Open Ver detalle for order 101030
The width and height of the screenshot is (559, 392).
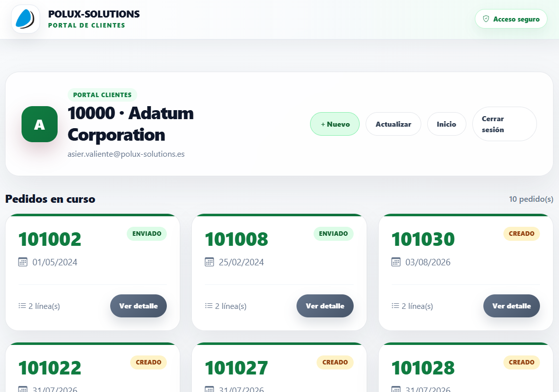[511, 306]
